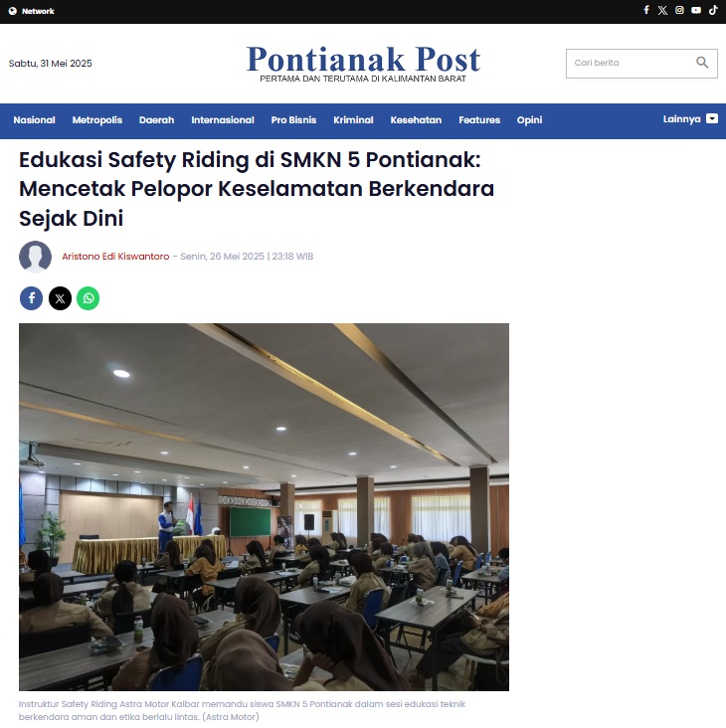Open the Nasional menu section
The height and width of the screenshot is (728, 726).
pyautogui.click(x=34, y=119)
